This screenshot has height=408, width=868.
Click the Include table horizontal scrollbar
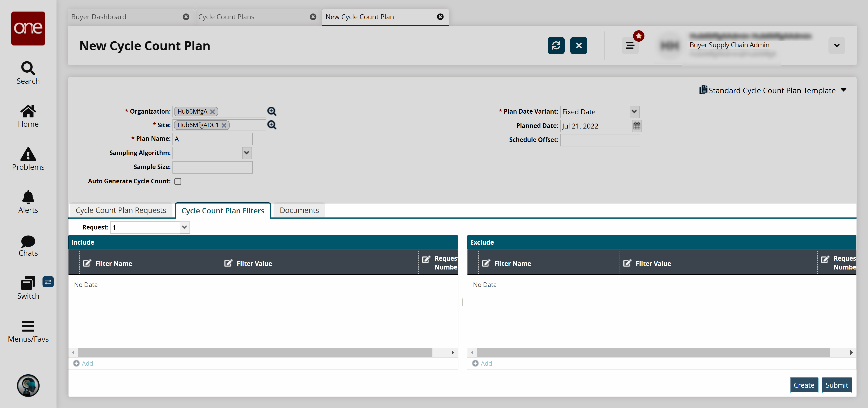click(x=255, y=352)
